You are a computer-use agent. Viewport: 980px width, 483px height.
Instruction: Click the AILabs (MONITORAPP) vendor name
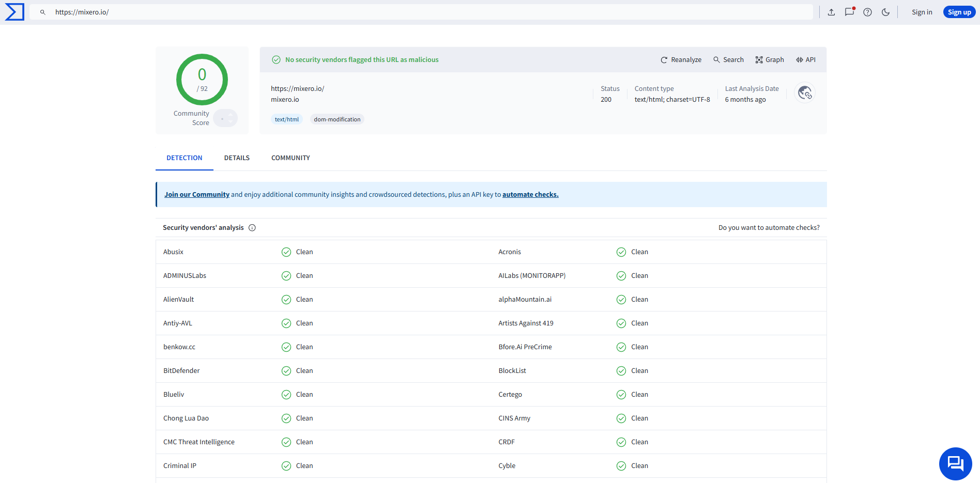point(532,276)
